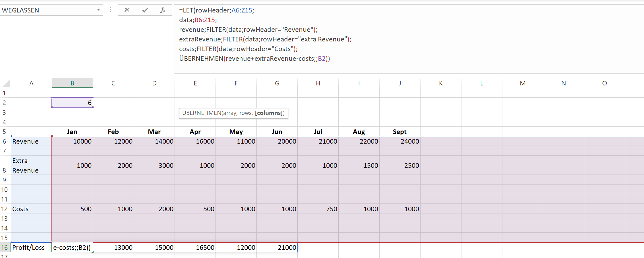Cancel formula entry with the X icon
Screen dimensions: 644x258
pos(127,10)
